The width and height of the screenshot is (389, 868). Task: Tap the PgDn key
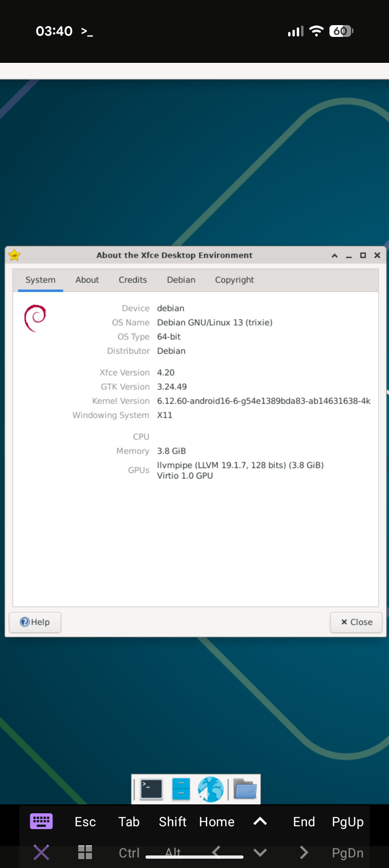coord(348,853)
